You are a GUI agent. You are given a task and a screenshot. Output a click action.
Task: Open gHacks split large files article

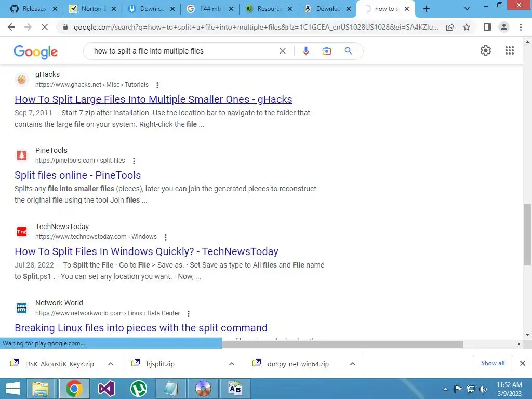pyautogui.click(x=153, y=99)
